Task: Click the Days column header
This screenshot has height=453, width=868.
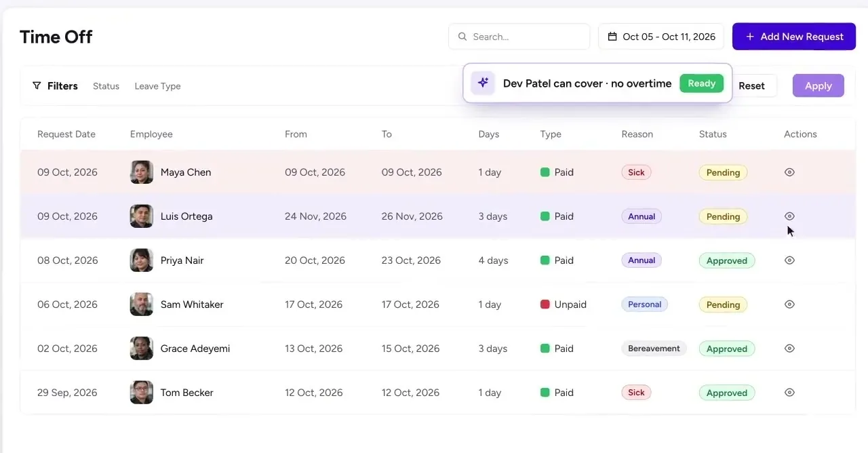Action: pos(489,134)
